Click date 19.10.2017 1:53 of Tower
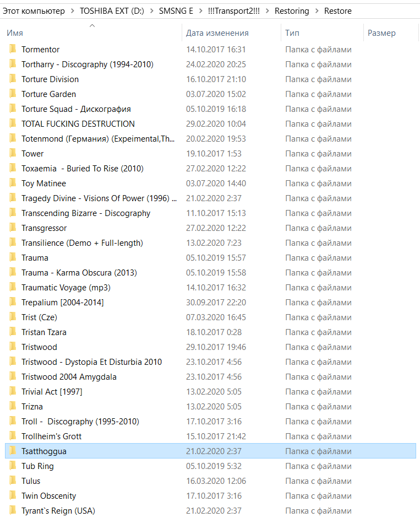This screenshot has width=420, height=523. (x=214, y=153)
